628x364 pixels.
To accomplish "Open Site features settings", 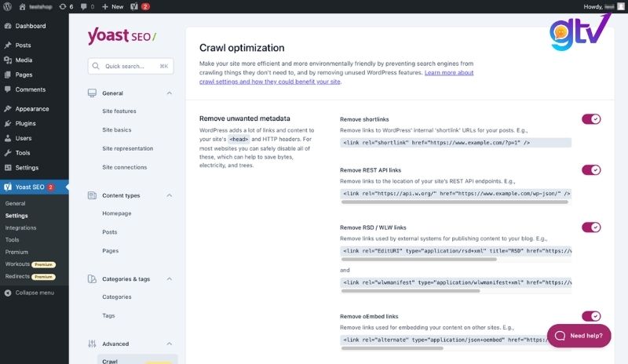I will [119, 111].
